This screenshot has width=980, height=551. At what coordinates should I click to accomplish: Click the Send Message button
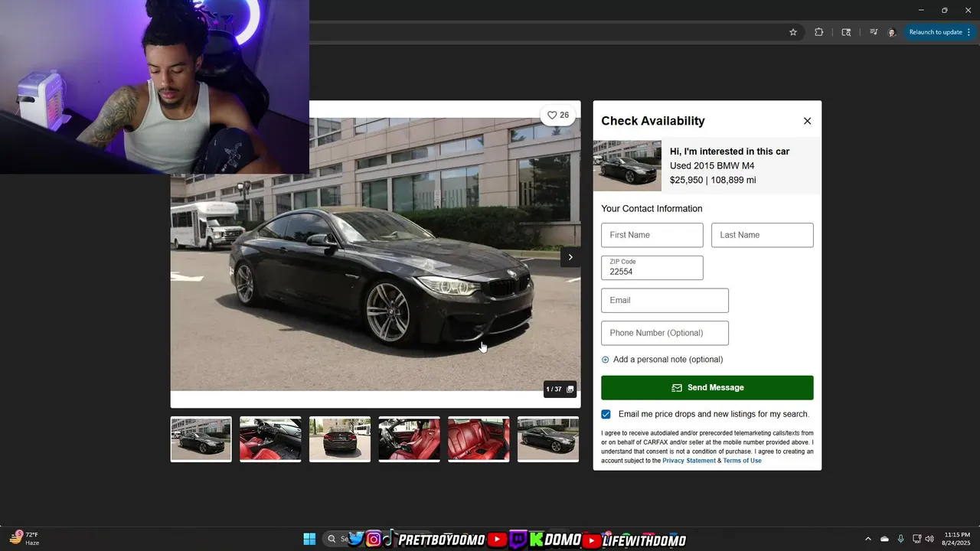[x=707, y=388]
